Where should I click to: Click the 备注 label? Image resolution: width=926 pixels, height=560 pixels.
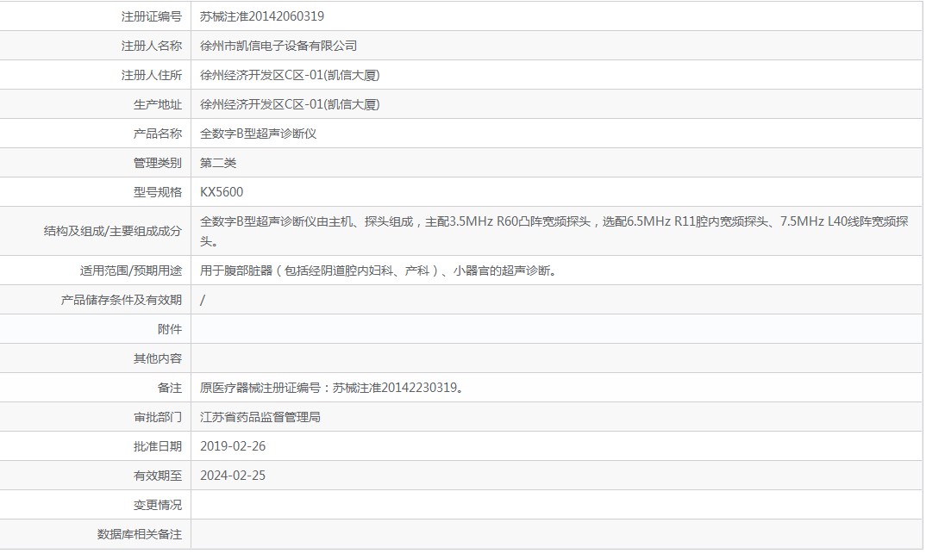pyautogui.click(x=170, y=389)
